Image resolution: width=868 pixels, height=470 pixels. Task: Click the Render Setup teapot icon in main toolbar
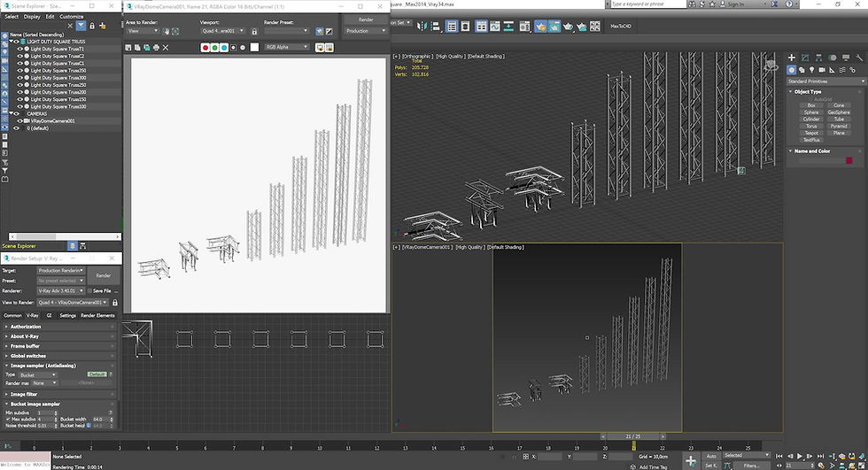coord(539,27)
